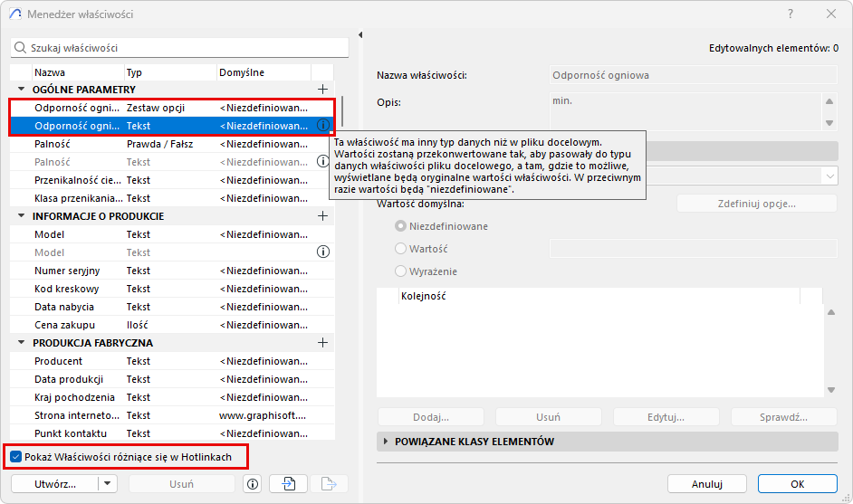The width and height of the screenshot is (853, 504).
Task: Click the Nazwa column header
Action: pos(78,72)
